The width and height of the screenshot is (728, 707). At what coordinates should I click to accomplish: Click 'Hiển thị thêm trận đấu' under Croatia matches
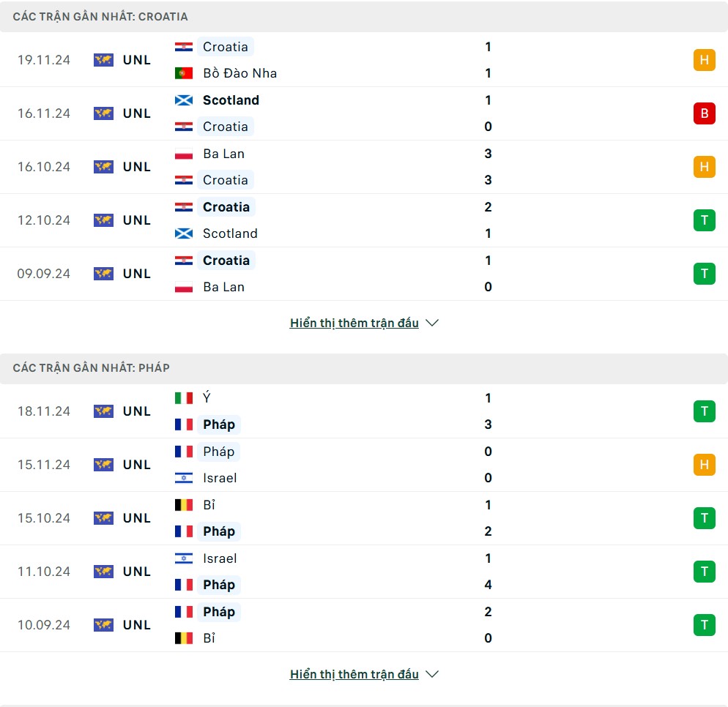pos(354,323)
